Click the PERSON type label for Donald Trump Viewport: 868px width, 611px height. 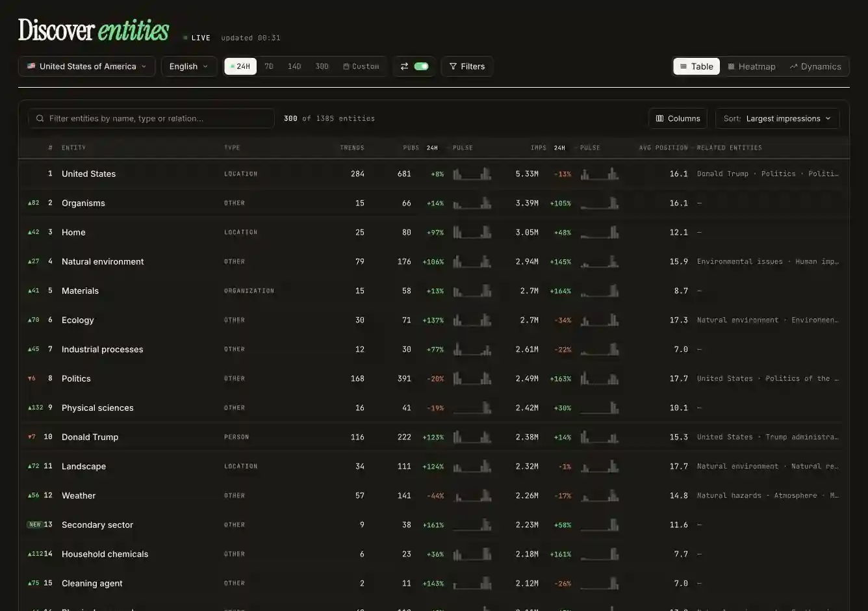[236, 437]
